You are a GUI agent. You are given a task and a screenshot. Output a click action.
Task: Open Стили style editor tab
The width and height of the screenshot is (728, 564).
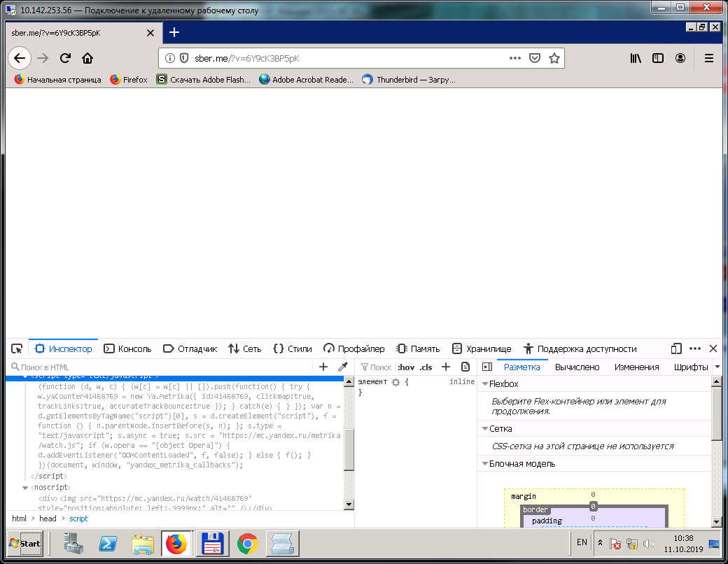293,348
